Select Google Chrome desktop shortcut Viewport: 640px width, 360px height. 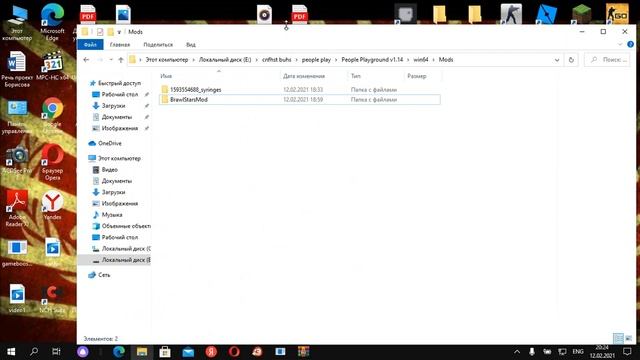coord(52,116)
